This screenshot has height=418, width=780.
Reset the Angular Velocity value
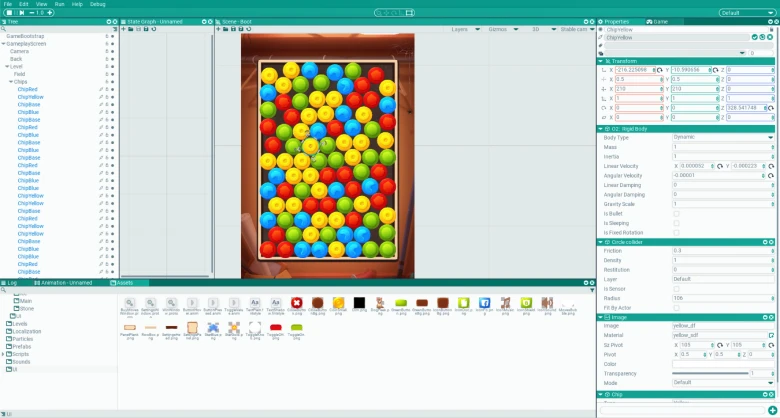pyautogui.click(x=771, y=176)
